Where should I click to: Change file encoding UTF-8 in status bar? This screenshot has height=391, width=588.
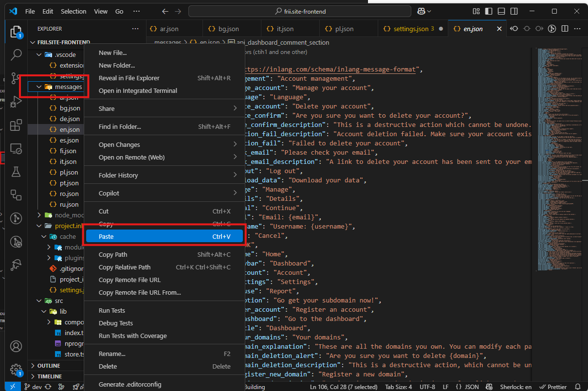pyautogui.click(x=427, y=387)
